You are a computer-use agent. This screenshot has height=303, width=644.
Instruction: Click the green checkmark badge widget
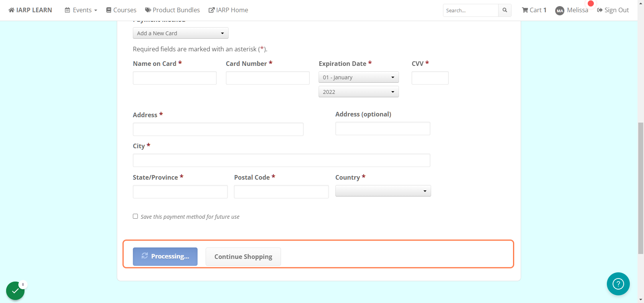(15, 291)
